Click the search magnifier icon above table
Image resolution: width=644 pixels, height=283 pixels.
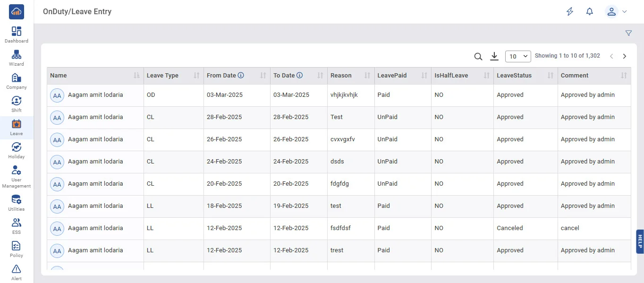pyautogui.click(x=478, y=57)
